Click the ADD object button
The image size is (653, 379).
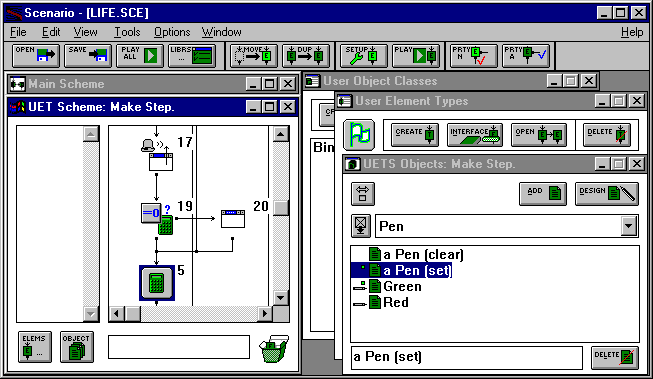pos(543,194)
